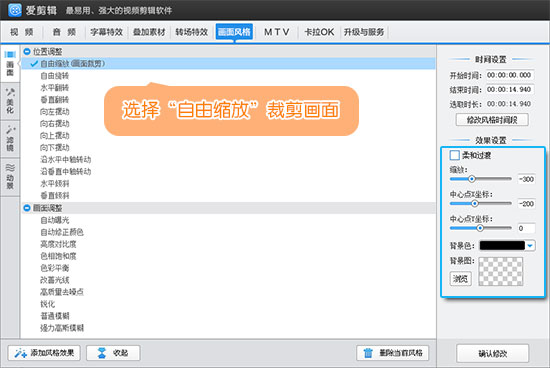Choose the 强力高斯模糊 effect
Image resolution: width=550 pixels, height=368 pixels.
tap(62, 328)
